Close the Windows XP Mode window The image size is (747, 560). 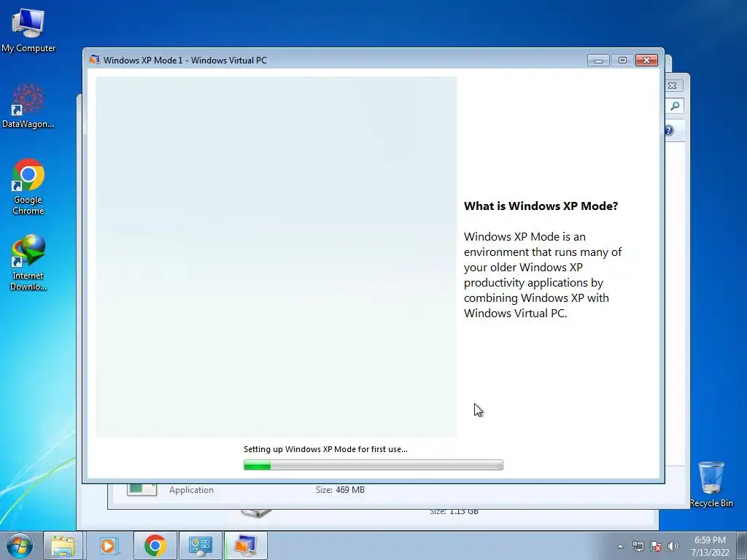[x=646, y=60]
